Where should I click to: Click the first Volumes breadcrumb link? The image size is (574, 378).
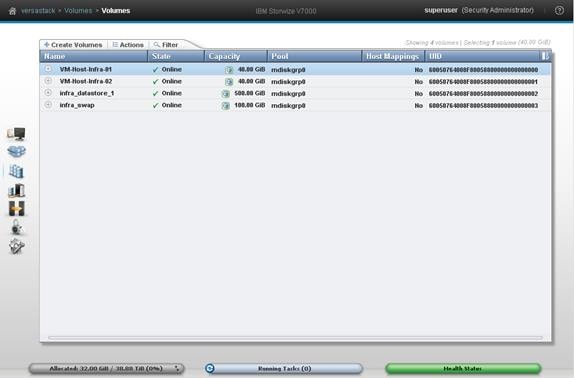(x=78, y=11)
